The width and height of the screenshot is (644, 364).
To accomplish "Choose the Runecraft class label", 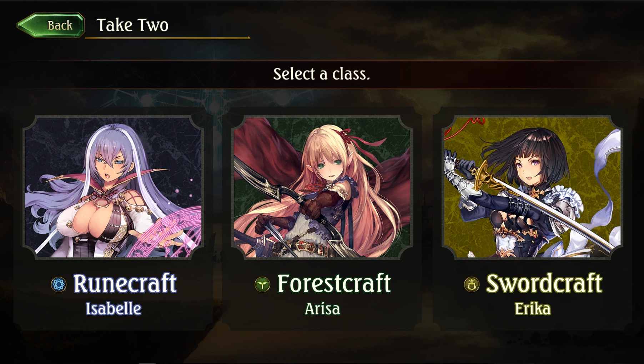I will 125,284.
